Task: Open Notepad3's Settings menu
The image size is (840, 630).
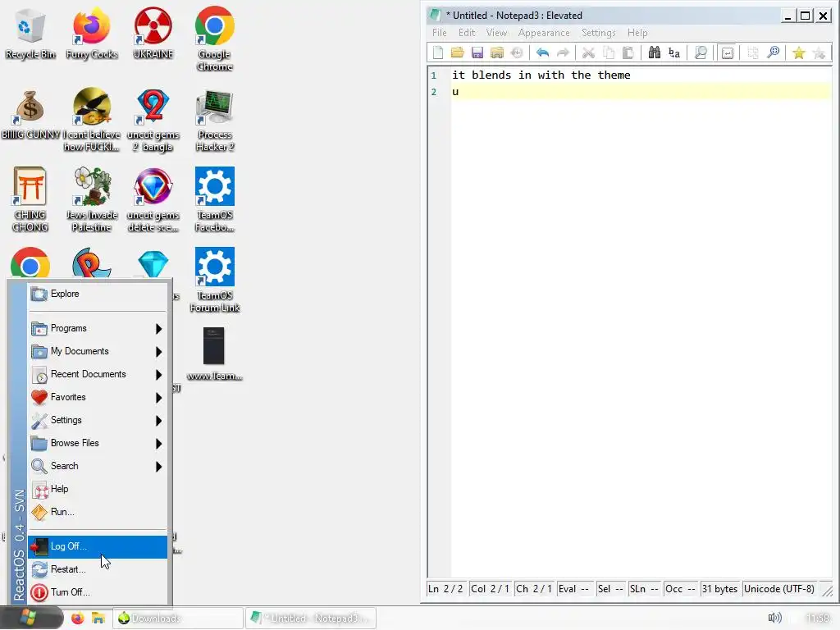Action: click(x=598, y=33)
